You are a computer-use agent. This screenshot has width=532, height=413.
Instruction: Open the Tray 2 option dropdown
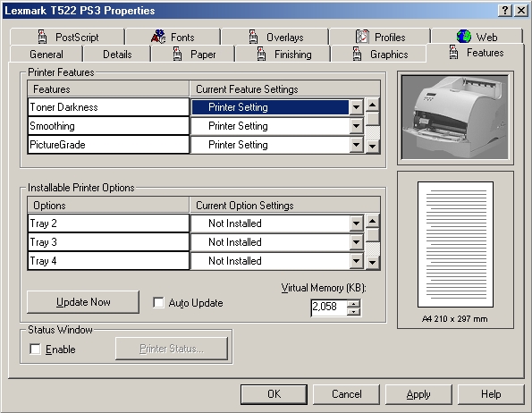(356, 223)
